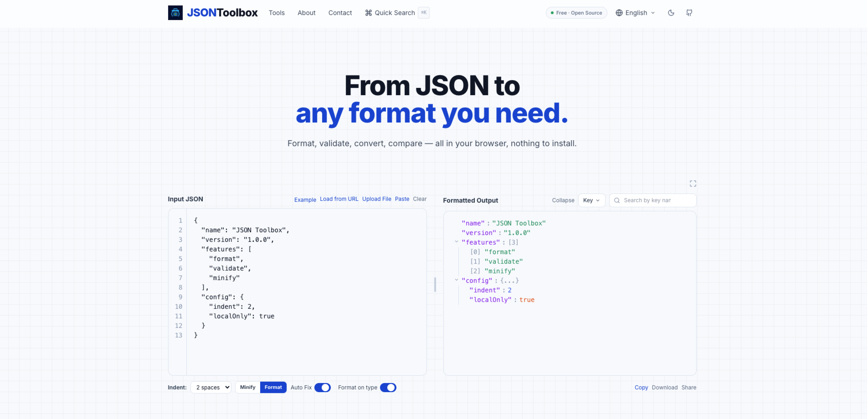This screenshot has width=868, height=419.
Task: Click the JSONToolbox logo icon
Action: pos(175,13)
